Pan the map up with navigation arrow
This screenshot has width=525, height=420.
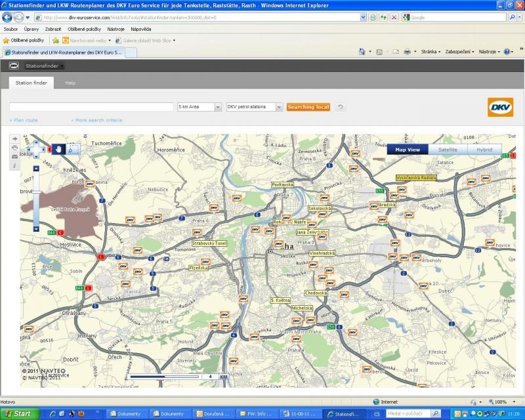pos(36,143)
